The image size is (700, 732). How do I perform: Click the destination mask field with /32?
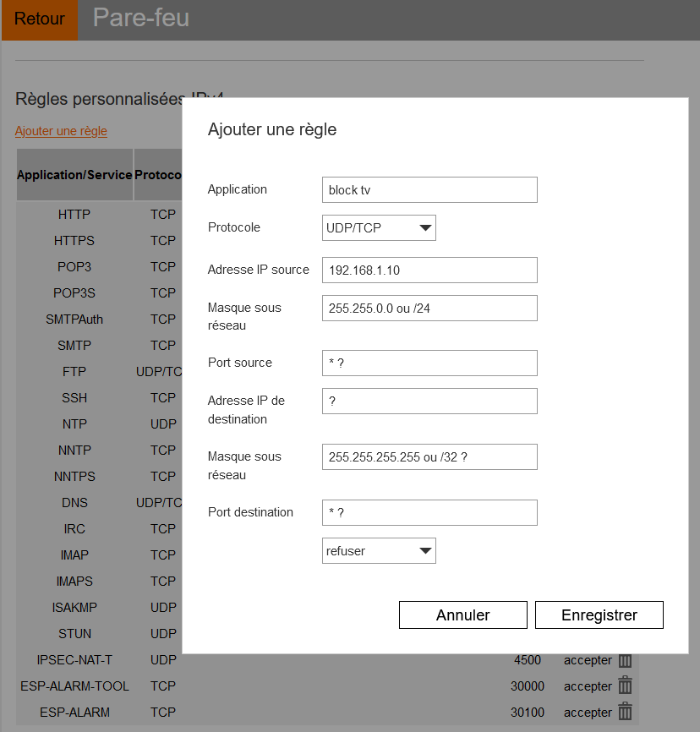[x=429, y=457]
